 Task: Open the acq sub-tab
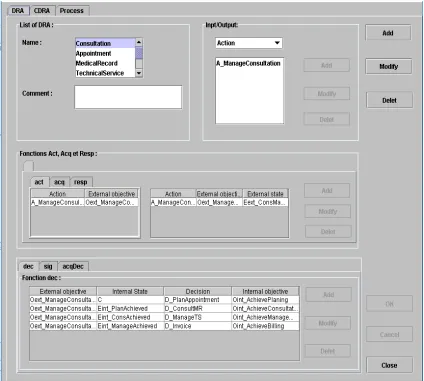[x=59, y=182]
